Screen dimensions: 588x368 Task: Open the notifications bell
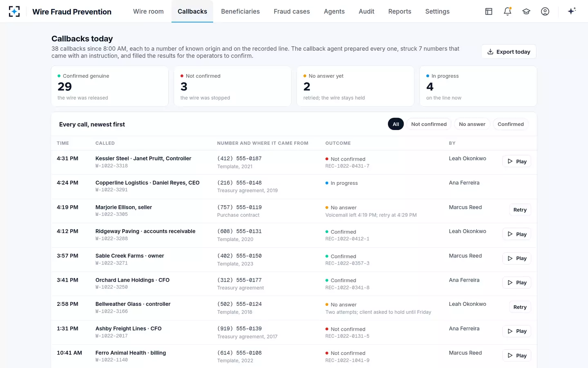508,11
